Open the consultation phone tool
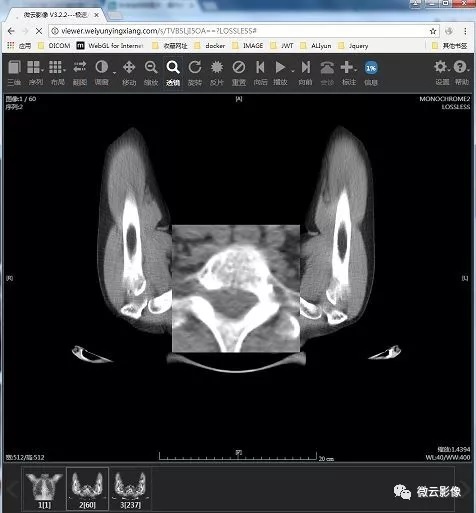476x513 pixels. 327,73
